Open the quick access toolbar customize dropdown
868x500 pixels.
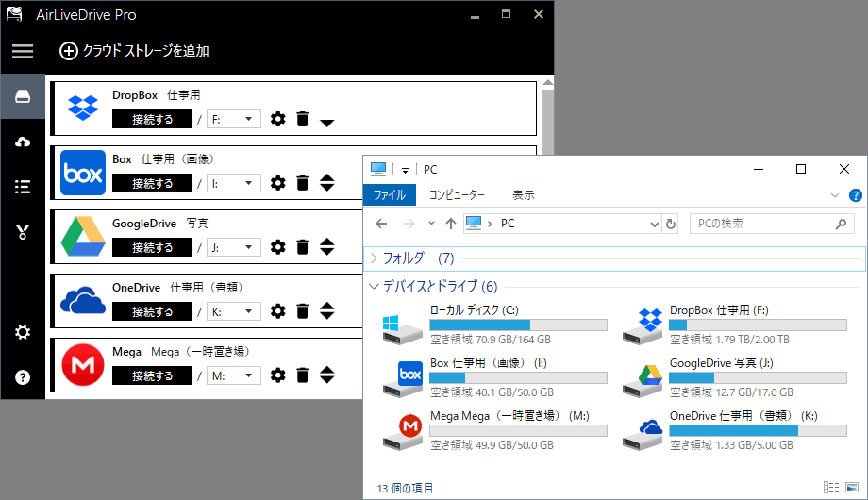[x=405, y=170]
